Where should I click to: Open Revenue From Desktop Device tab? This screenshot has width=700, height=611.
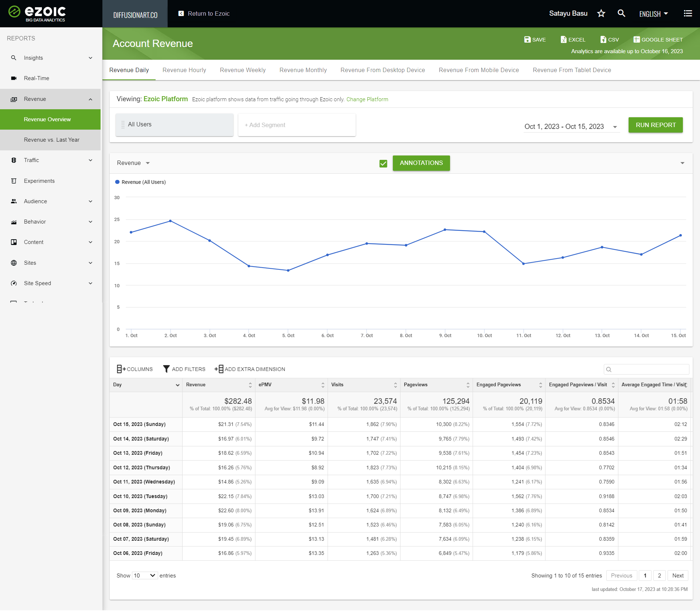coord(383,70)
